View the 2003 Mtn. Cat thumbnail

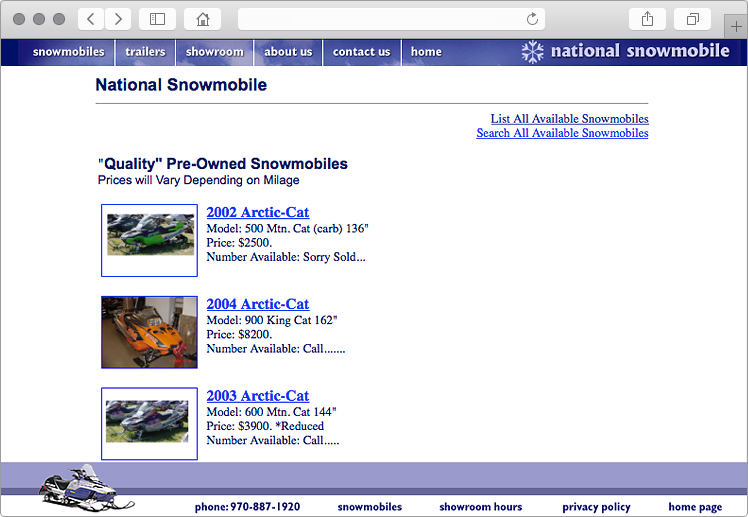coord(149,424)
